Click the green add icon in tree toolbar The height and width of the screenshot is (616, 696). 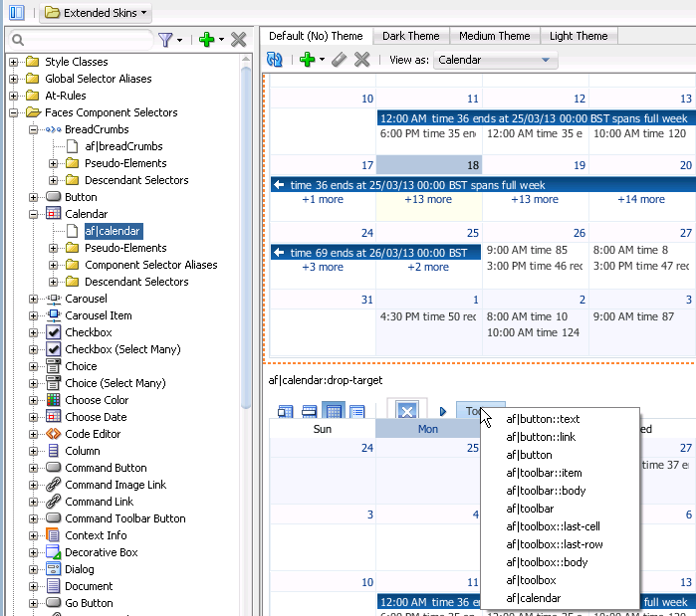(207, 40)
